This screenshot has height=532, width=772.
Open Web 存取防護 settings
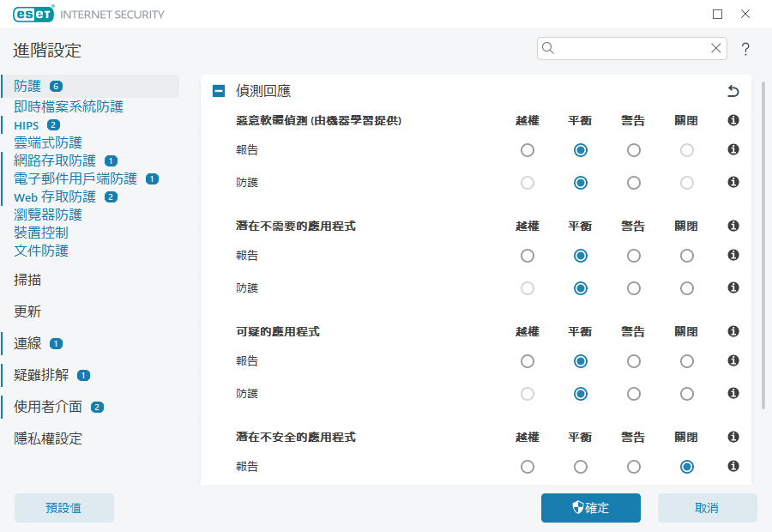coord(55,197)
